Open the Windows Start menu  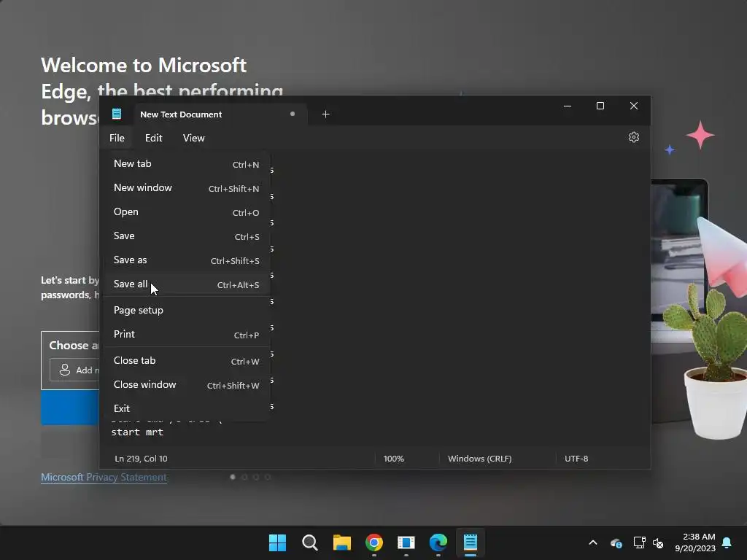pos(277,542)
